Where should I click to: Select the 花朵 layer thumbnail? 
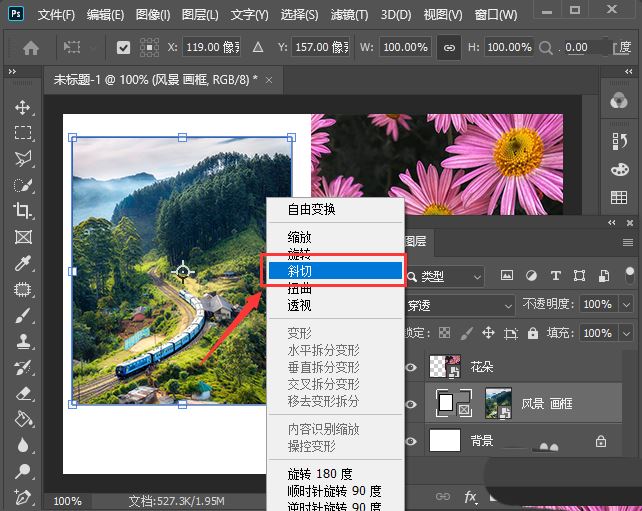point(445,366)
